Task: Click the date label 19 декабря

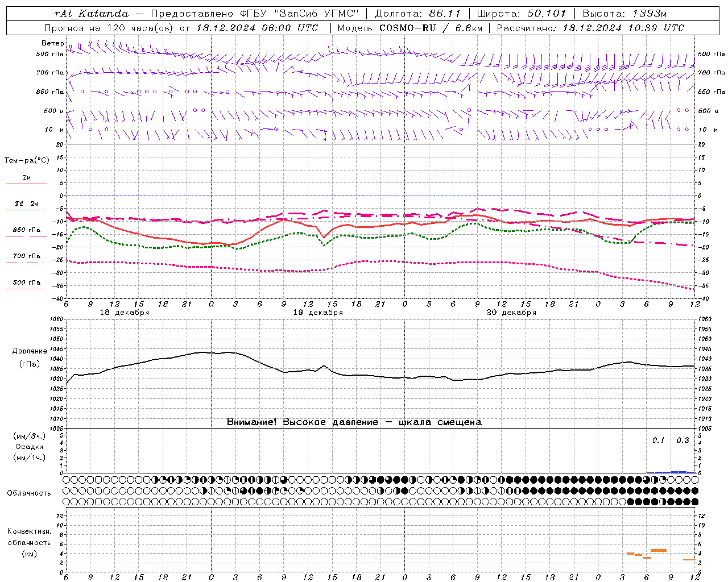Action: pyautogui.click(x=318, y=313)
